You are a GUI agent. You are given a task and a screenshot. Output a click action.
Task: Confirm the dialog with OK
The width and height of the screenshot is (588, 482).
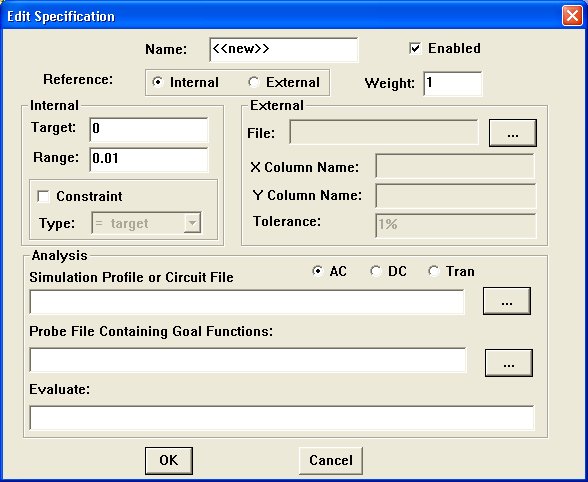pyautogui.click(x=169, y=461)
